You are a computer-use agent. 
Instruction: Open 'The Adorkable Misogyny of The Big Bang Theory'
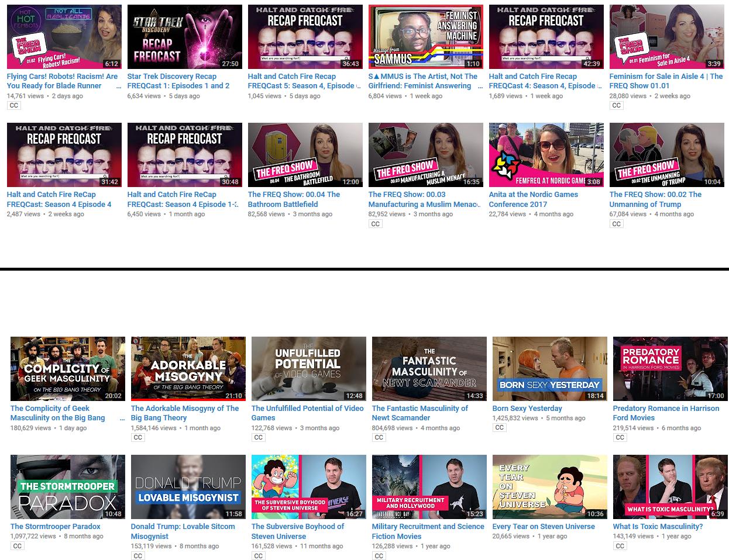click(x=185, y=413)
